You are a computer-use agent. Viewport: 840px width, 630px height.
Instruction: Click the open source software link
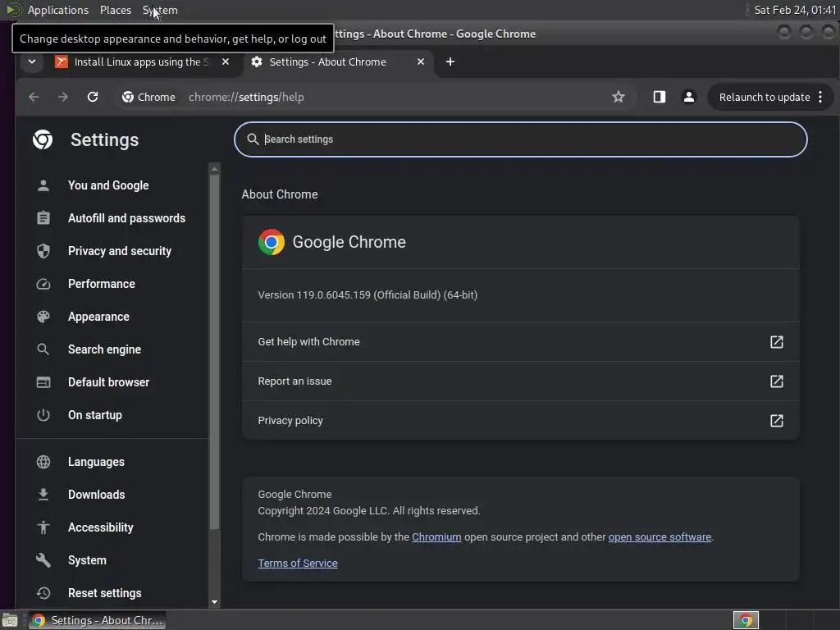coord(660,536)
